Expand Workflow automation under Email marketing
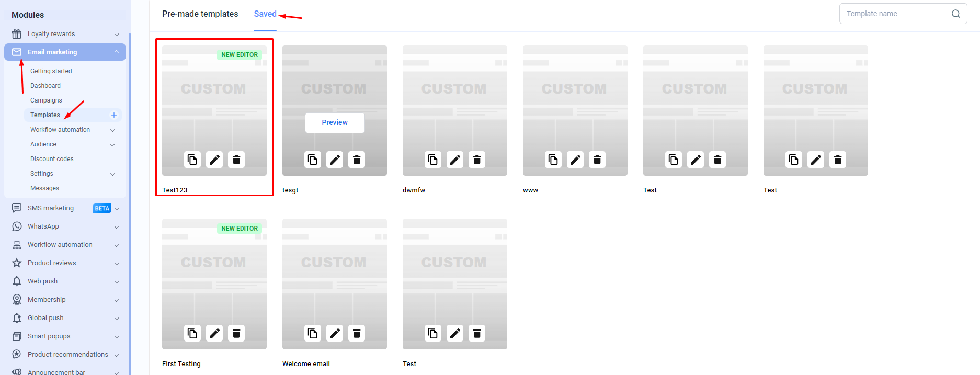Viewport: 980px width, 375px height. 112,130
